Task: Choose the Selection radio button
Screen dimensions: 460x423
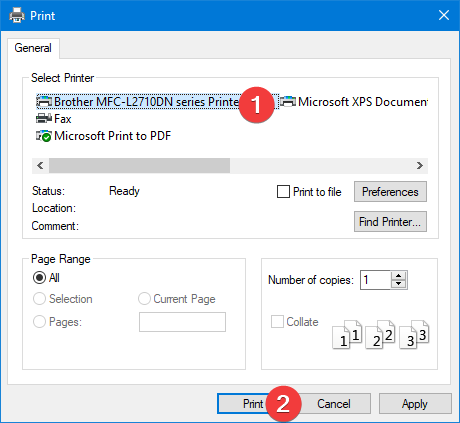Action: coord(39,299)
